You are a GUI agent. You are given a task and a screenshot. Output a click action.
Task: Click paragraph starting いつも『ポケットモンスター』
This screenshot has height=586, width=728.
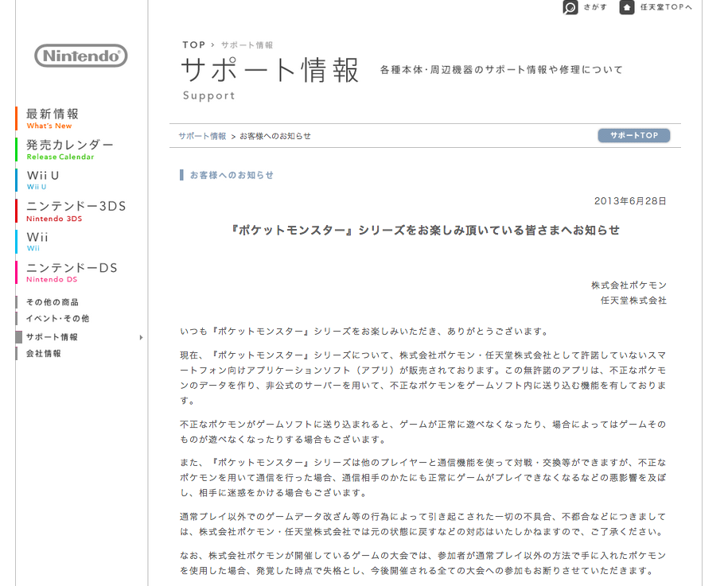click(x=365, y=332)
